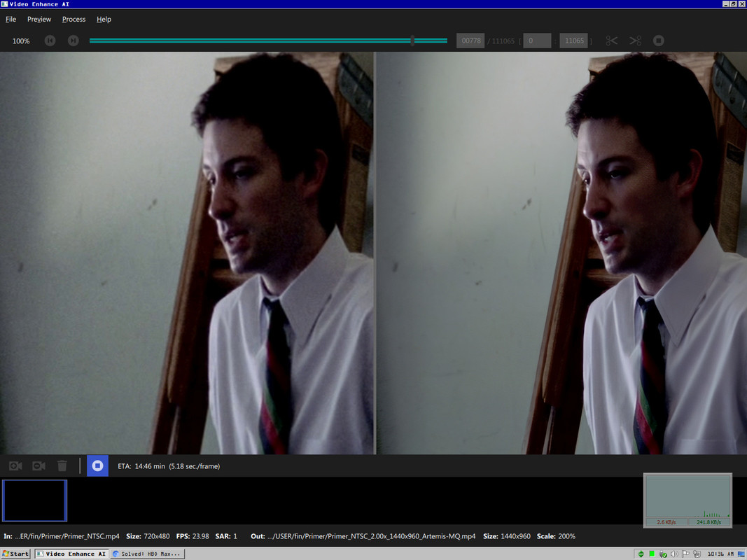Click the Scale 200% text

coord(556,536)
